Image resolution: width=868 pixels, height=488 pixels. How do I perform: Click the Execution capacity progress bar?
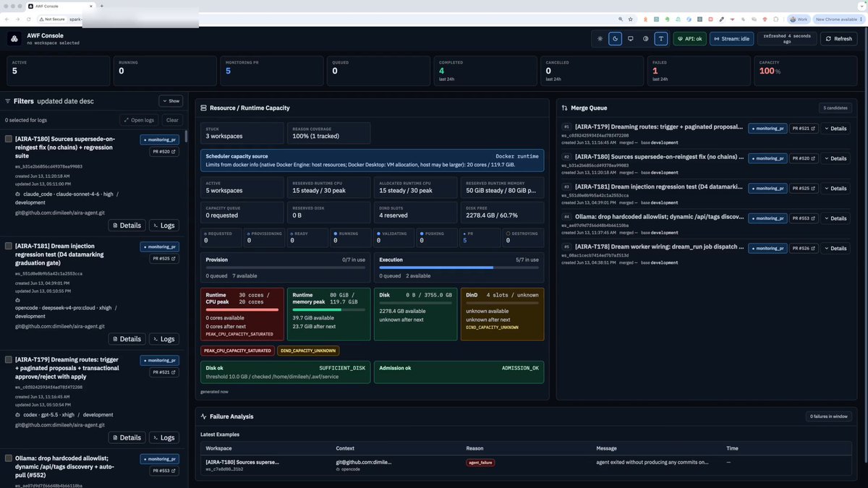[459, 267]
